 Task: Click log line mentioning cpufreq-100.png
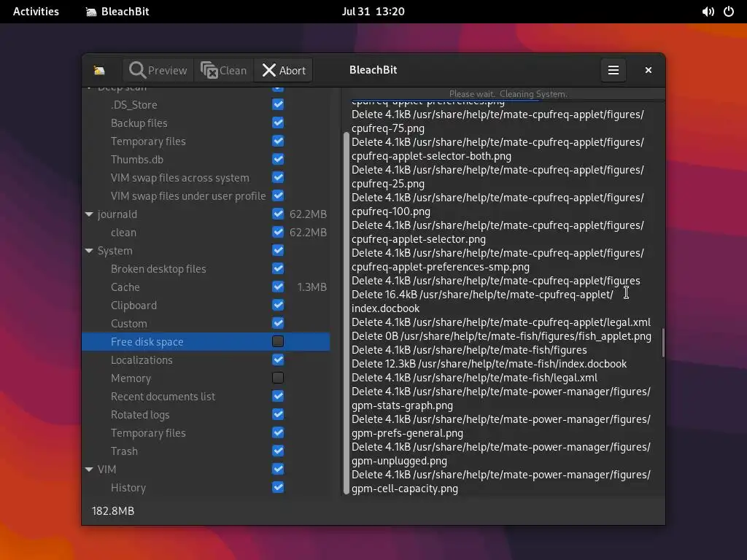pyautogui.click(x=498, y=204)
